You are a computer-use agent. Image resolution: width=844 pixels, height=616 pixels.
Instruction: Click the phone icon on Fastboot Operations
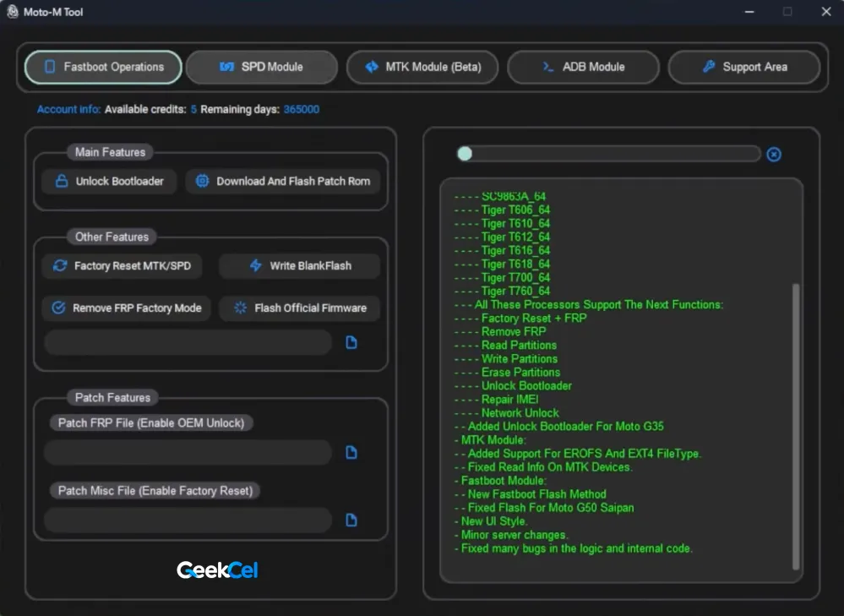click(50, 67)
